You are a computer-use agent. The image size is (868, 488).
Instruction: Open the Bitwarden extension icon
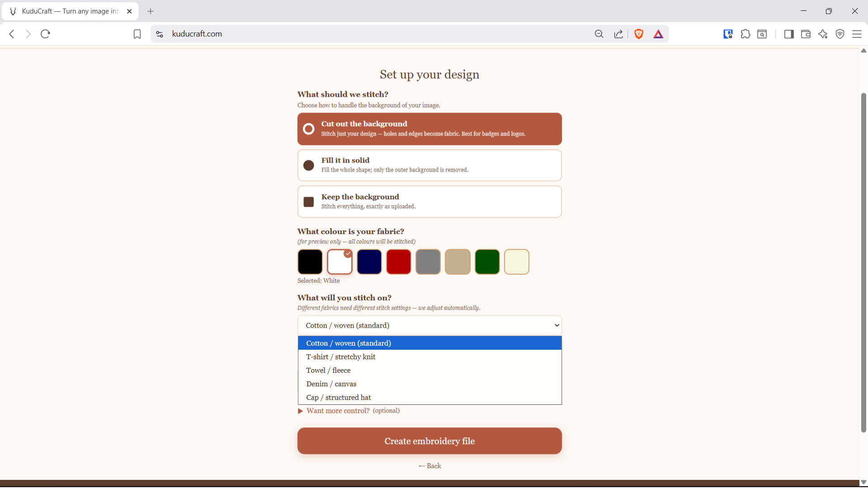728,34
